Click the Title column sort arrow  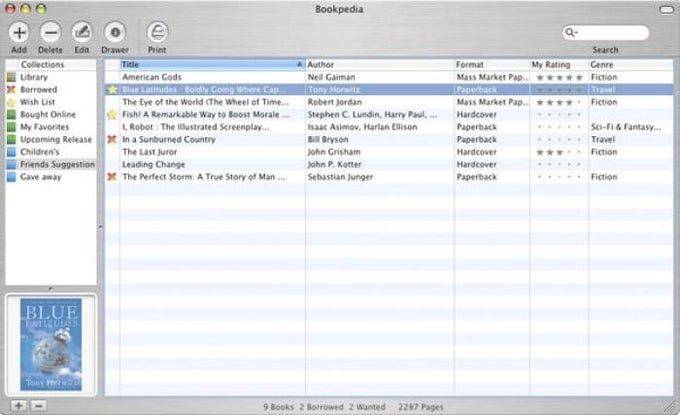(299, 65)
